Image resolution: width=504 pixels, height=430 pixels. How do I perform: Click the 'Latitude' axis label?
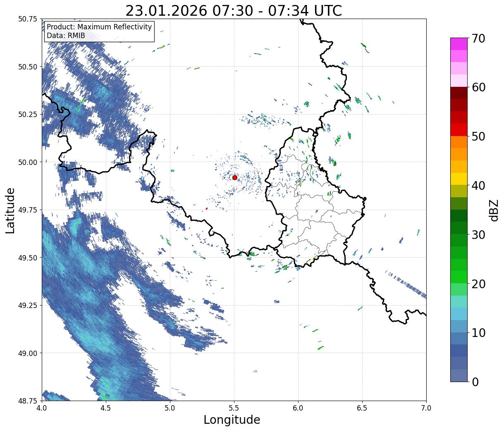click(x=10, y=210)
